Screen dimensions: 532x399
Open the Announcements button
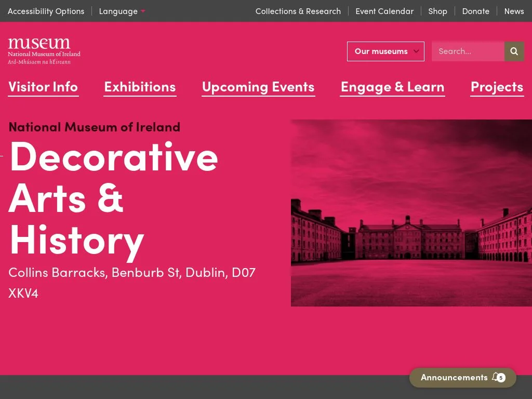[x=463, y=377]
